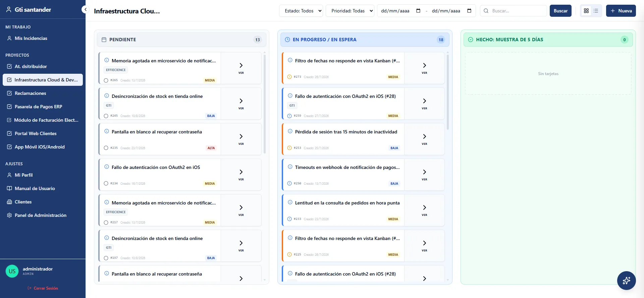Click the US user avatar
The height and width of the screenshot is (298, 644).
pyautogui.click(x=12, y=271)
